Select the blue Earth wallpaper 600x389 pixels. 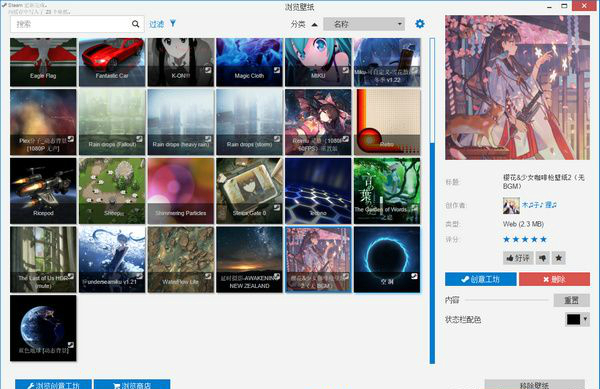(x=43, y=328)
